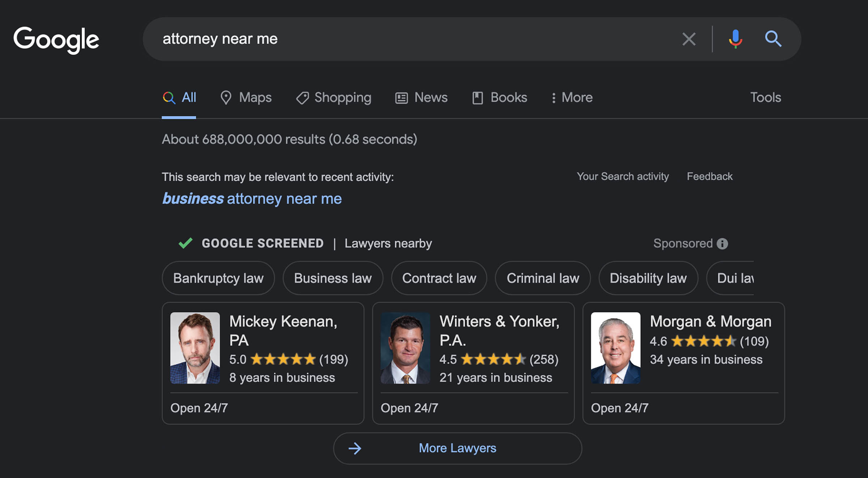The image size is (868, 478).
Task: Click the More Lawyers button
Action: [x=458, y=448]
